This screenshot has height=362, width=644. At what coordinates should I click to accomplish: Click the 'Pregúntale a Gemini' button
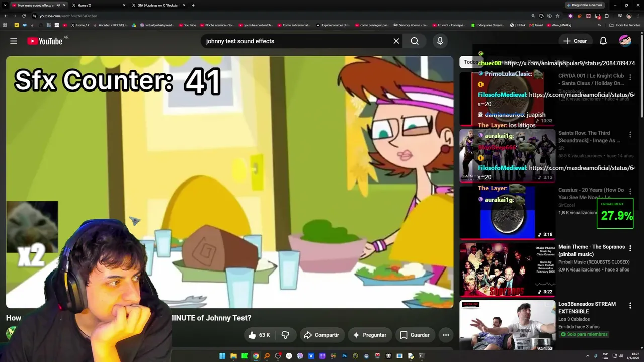point(585,5)
